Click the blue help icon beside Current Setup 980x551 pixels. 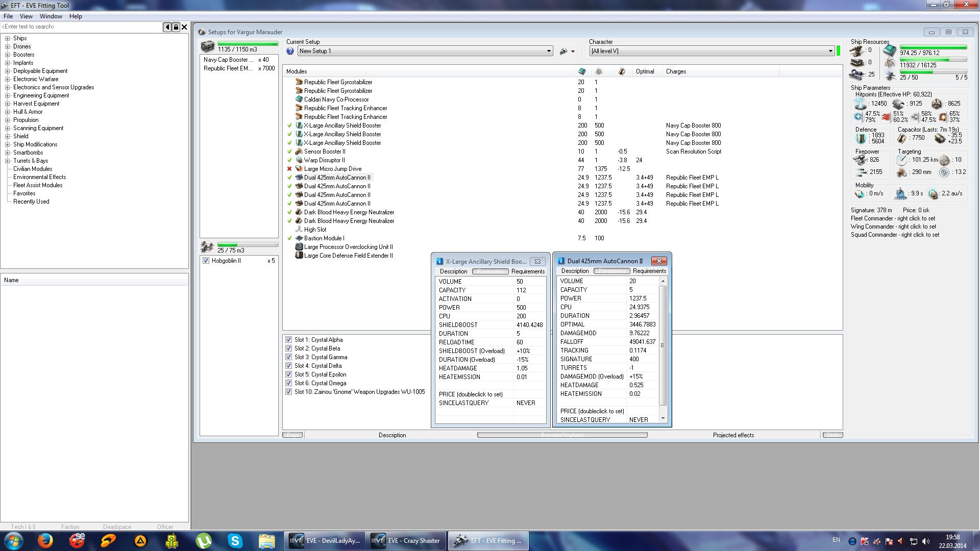290,51
